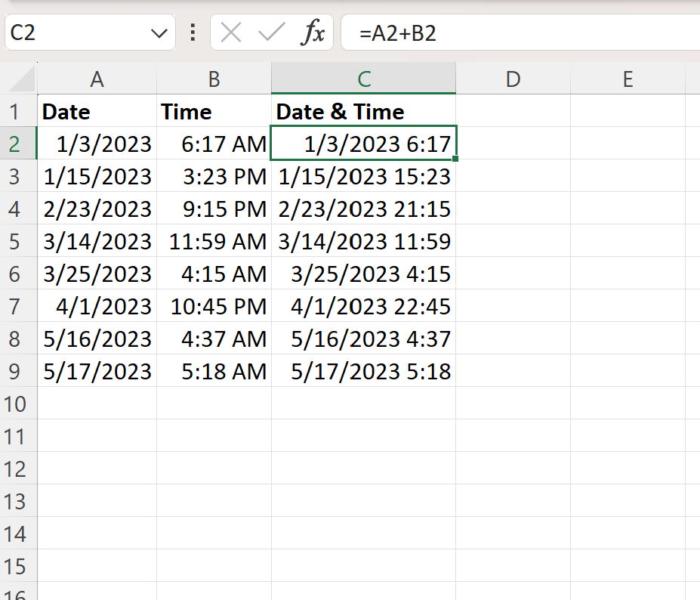Select column D header

tap(513, 79)
